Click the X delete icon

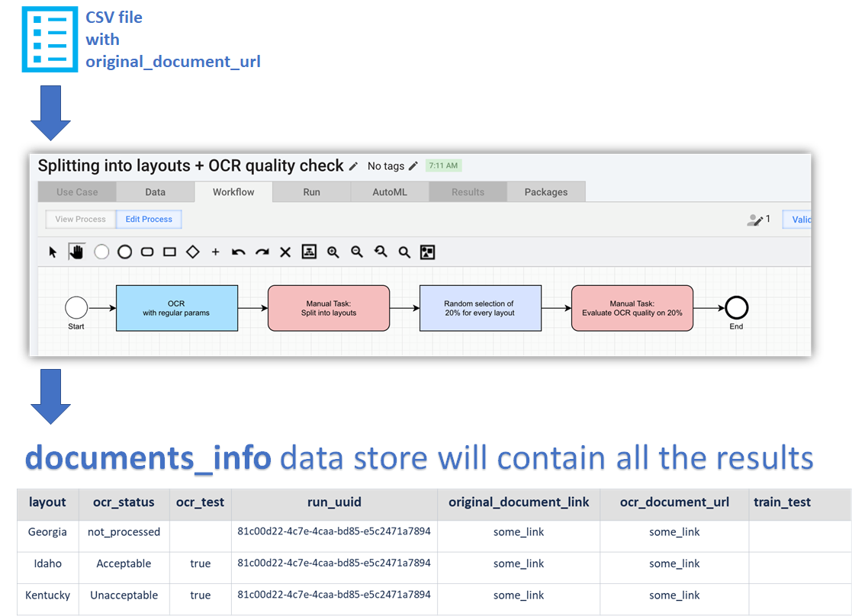click(x=285, y=252)
